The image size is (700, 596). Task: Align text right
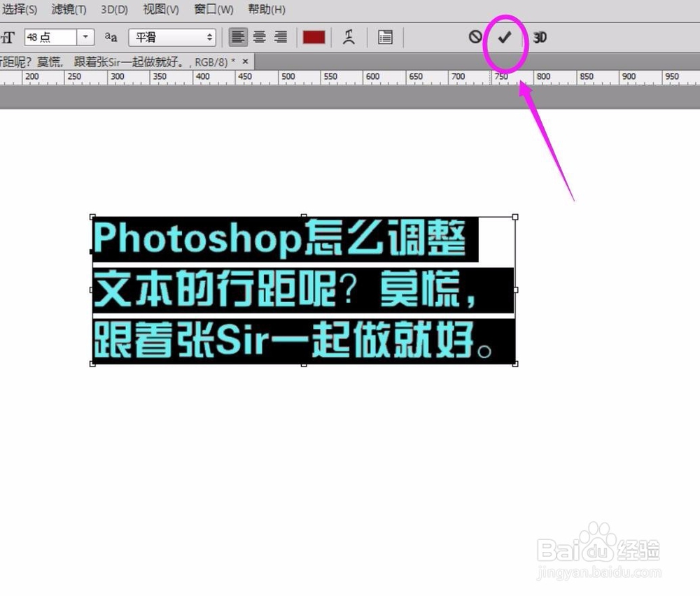[x=281, y=37]
